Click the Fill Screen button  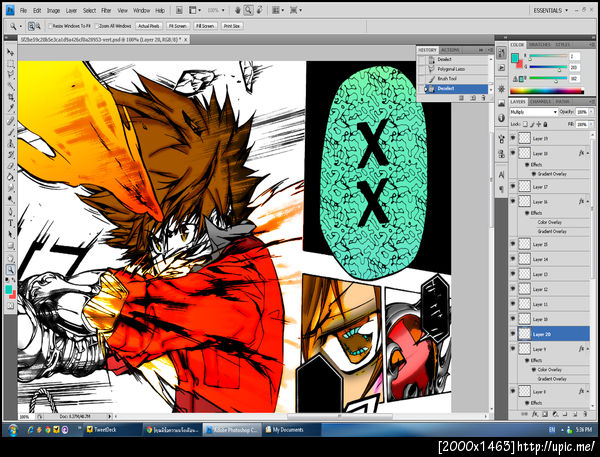pyautogui.click(x=205, y=26)
